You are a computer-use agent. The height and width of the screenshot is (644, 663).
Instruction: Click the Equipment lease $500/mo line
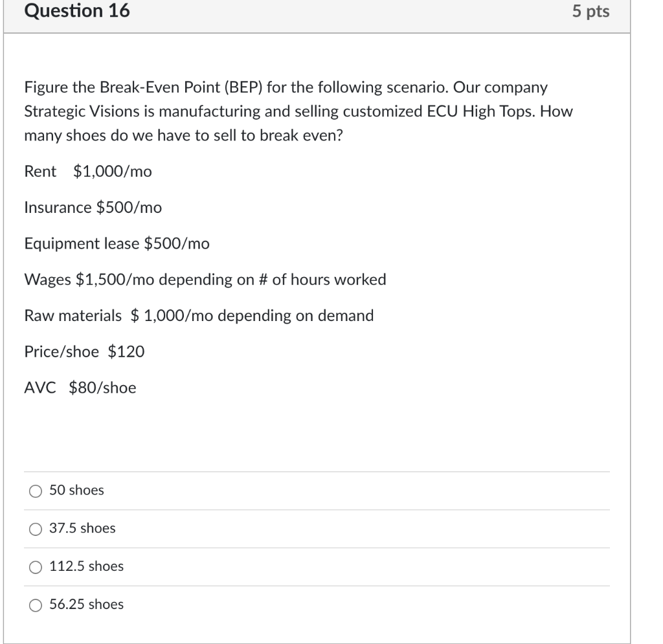pyautogui.click(x=117, y=244)
